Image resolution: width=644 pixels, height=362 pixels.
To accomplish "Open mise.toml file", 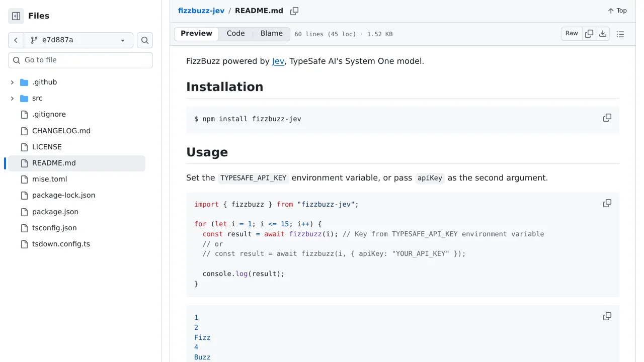I will 49,179.
